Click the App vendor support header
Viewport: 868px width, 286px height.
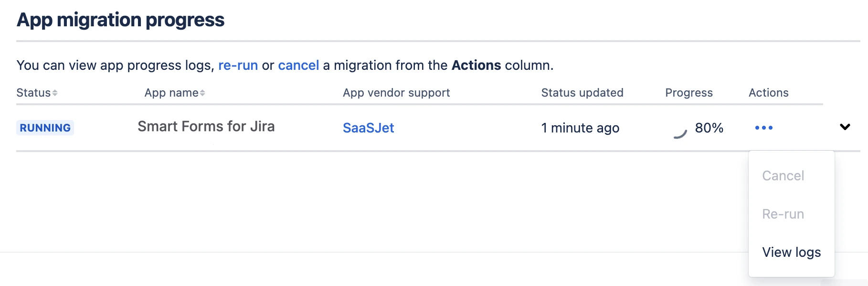point(396,93)
